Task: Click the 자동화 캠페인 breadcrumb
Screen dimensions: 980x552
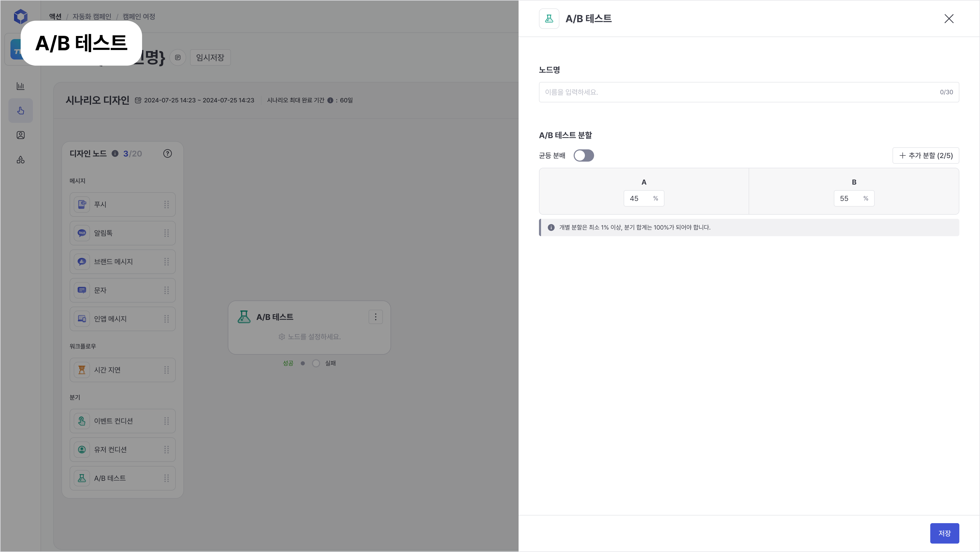Action: (92, 16)
